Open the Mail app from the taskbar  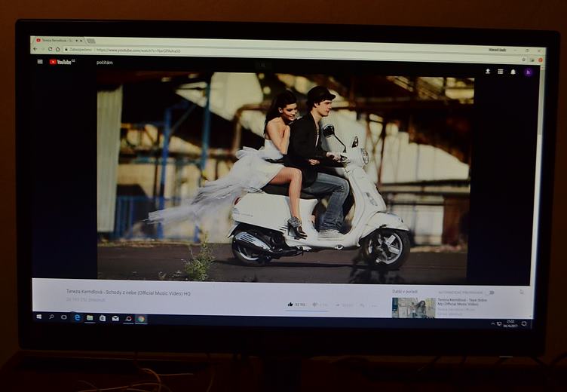[x=115, y=319]
